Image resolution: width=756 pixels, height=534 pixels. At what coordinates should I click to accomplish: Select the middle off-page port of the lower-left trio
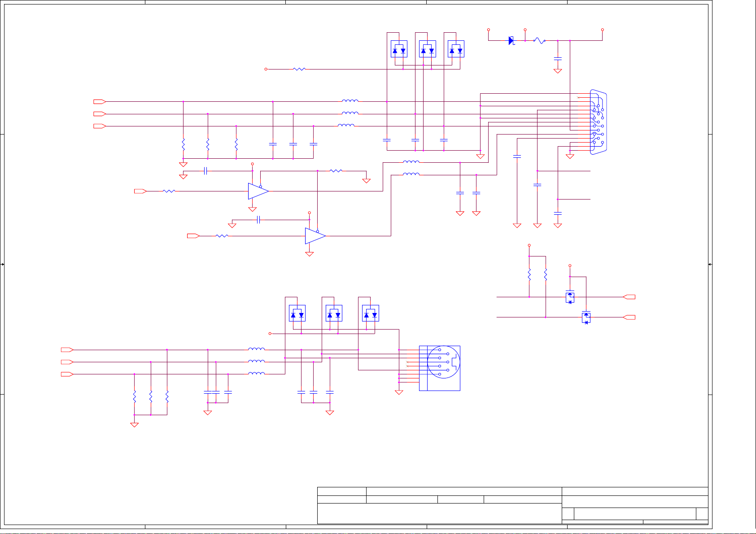tap(67, 362)
